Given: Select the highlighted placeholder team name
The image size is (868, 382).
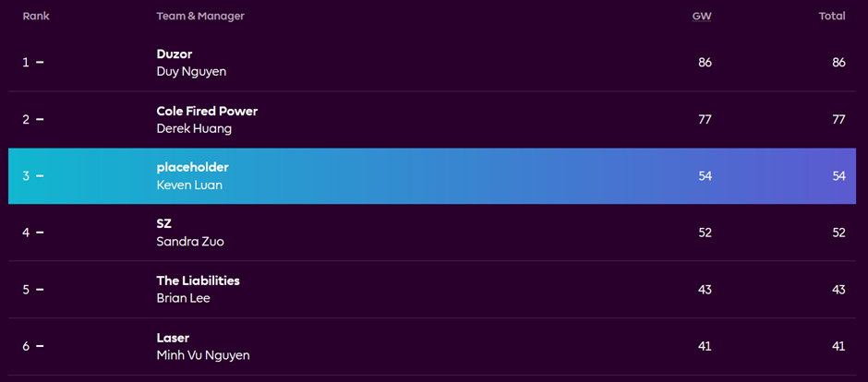Looking at the screenshot, I should pyautogui.click(x=193, y=168).
